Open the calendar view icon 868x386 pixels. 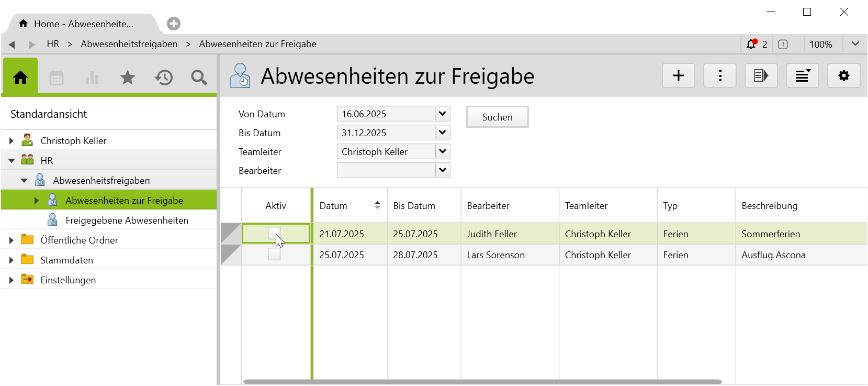(57, 78)
